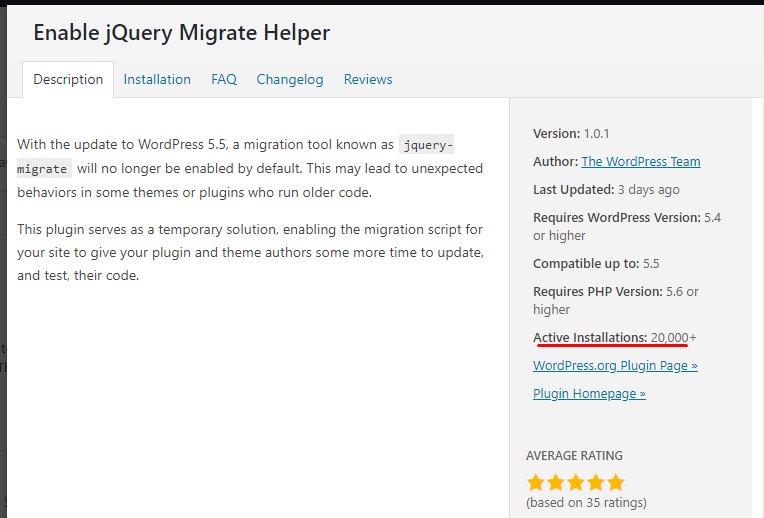Click the Enable jQuery Migrate Helper title
Screen dimensions: 764x518
(181, 33)
